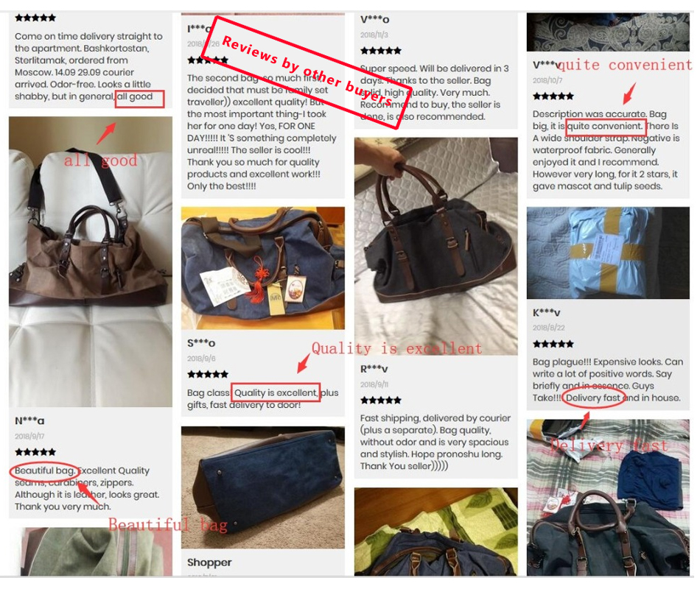Select reviewer name N***a
The height and width of the screenshot is (589, 700).
pyautogui.click(x=29, y=421)
